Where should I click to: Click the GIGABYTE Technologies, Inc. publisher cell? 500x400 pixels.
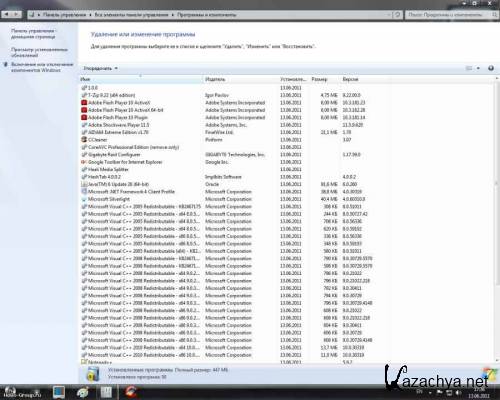[235, 155]
